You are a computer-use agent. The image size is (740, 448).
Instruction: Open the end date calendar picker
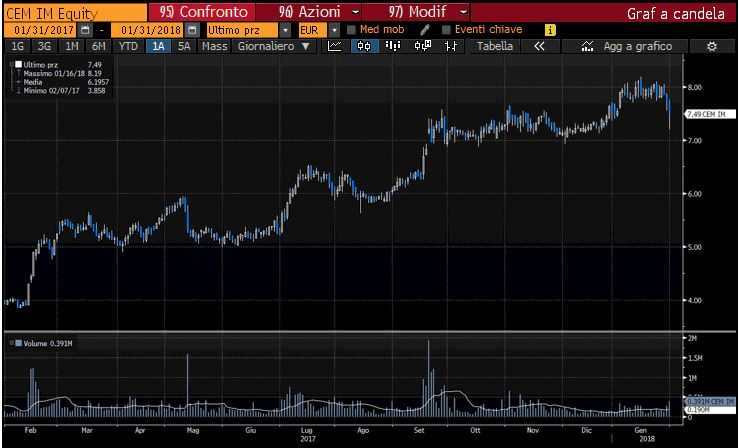192,30
